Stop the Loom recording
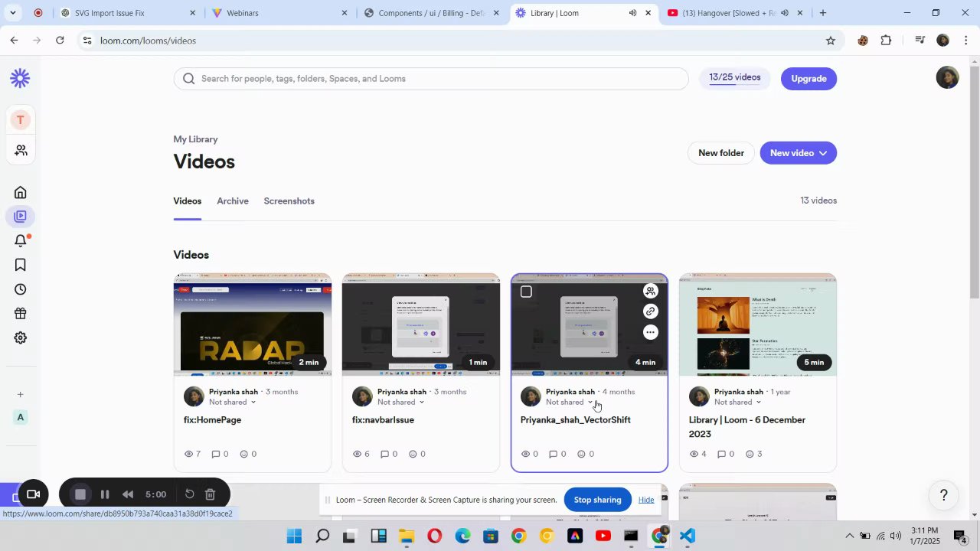980x551 pixels. [80, 494]
